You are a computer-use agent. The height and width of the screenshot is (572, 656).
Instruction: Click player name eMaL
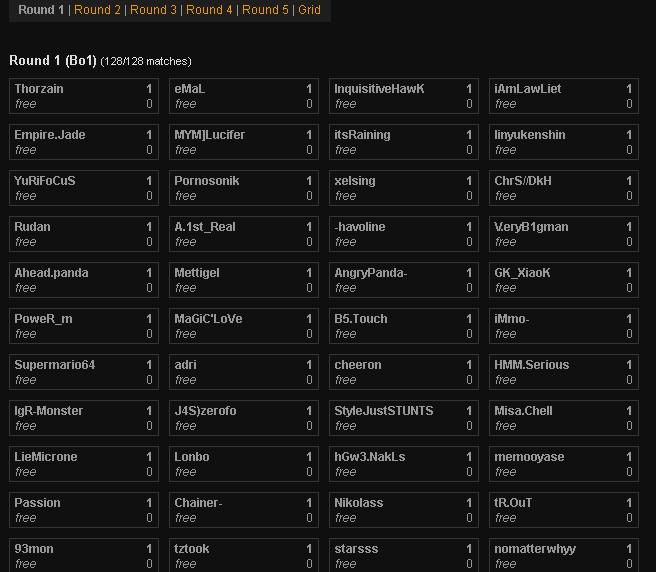pos(190,89)
